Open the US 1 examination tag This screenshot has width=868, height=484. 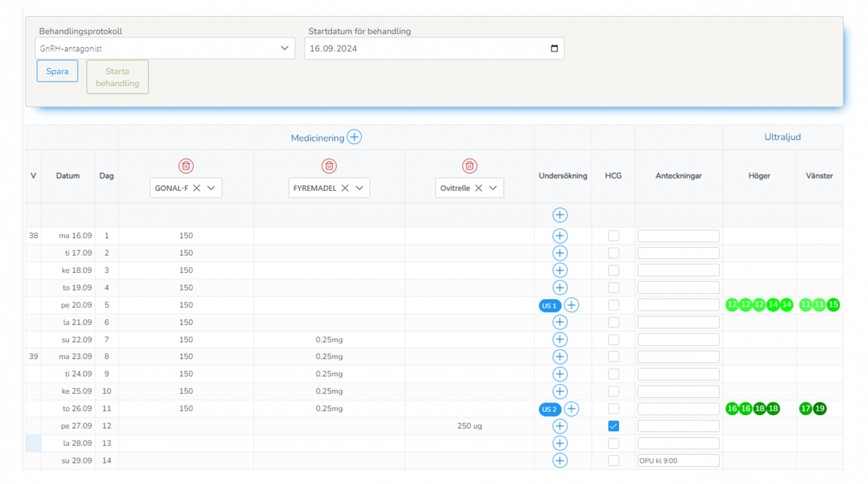tap(550, 306)
